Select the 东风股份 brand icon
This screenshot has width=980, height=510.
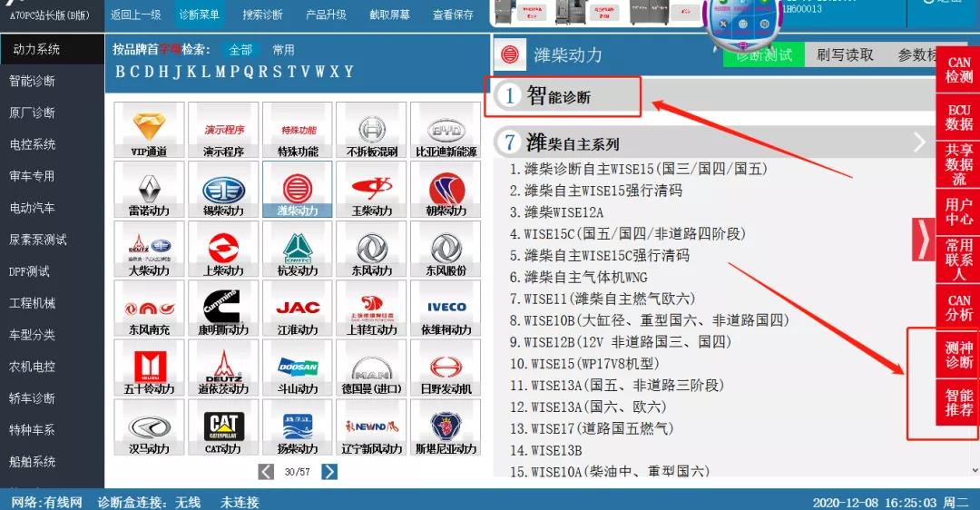(446, 249)
